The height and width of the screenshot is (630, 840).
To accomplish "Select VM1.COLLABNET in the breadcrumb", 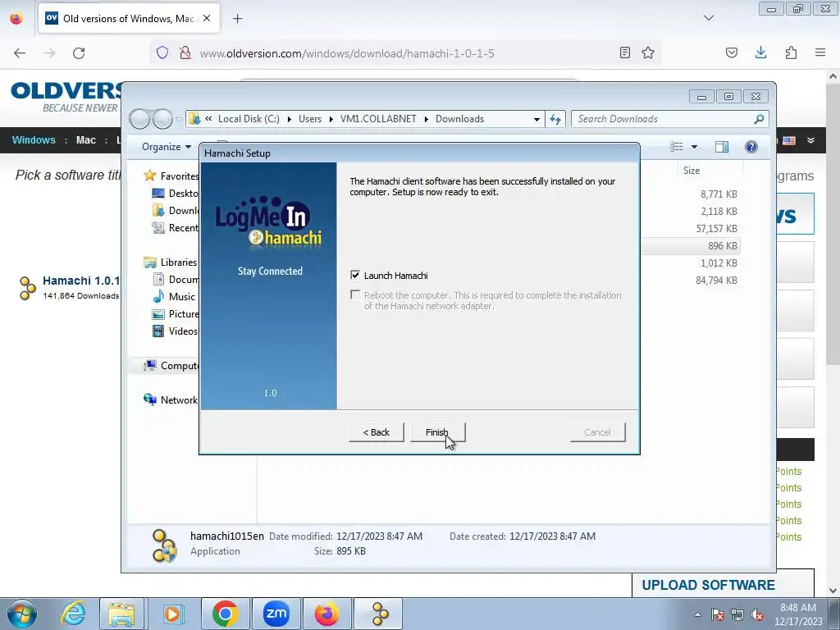I will click(378, 119).
